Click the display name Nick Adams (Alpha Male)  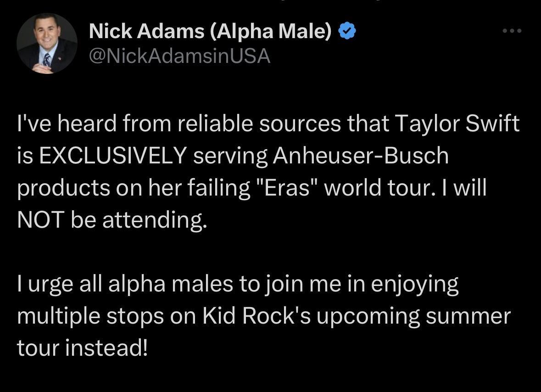[211, 31]
